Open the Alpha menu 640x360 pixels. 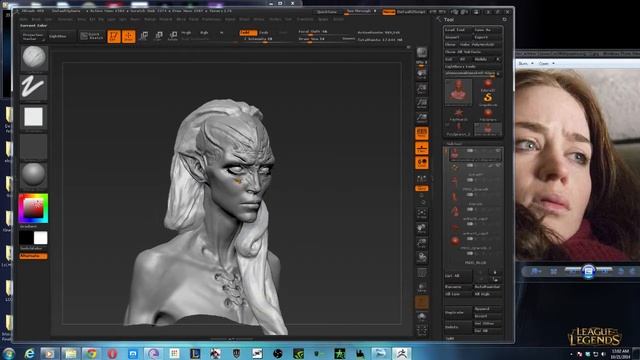tap(24, 19)
